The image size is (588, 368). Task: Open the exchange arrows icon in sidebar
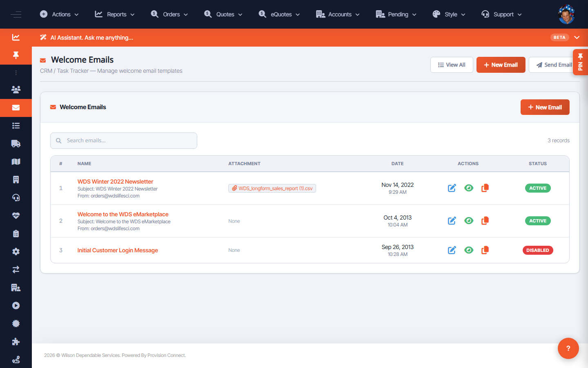point(16,269)
